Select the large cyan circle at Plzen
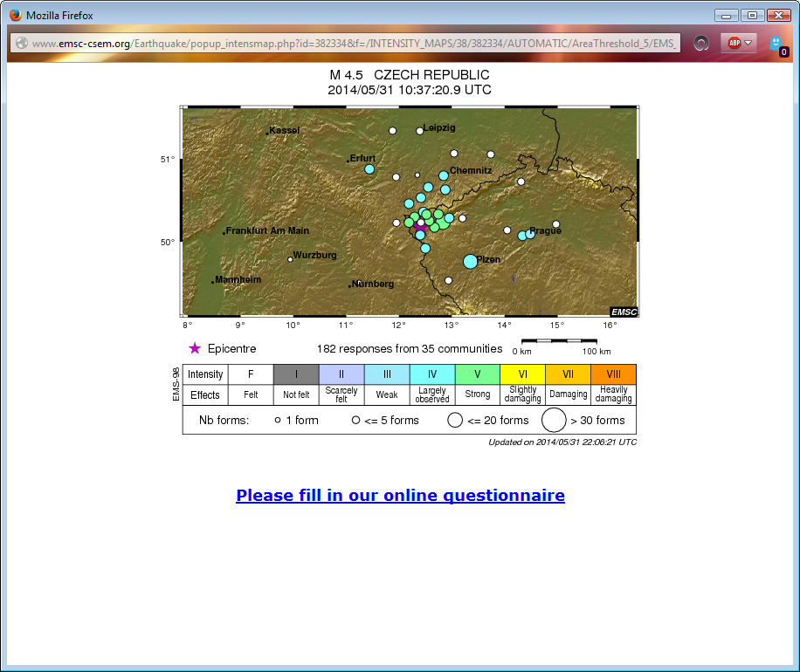The width and height of the screenshot is (800, 672). pyautogui.click(x=471, y=261)
